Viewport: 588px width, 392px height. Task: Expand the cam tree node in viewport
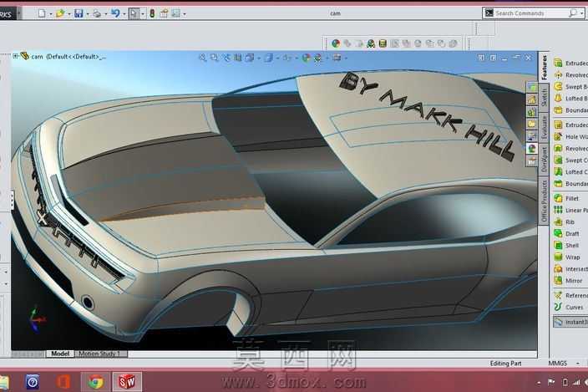tap(15, 56)
